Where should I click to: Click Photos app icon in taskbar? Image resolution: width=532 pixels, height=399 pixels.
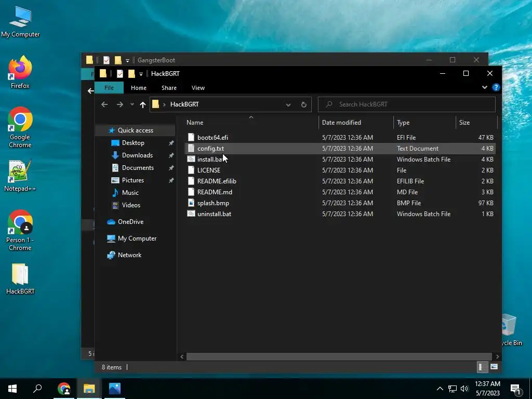click(x=115, y=389)
